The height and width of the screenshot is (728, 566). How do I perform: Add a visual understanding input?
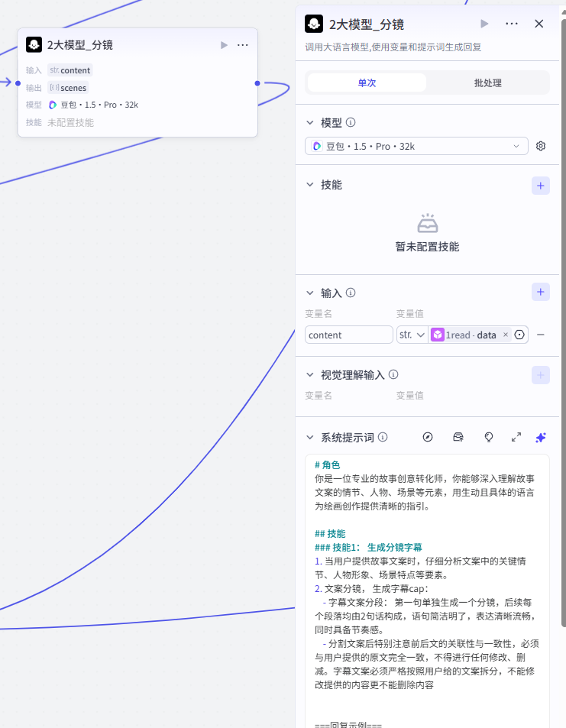pyautogui.click(x=541, y=375)
